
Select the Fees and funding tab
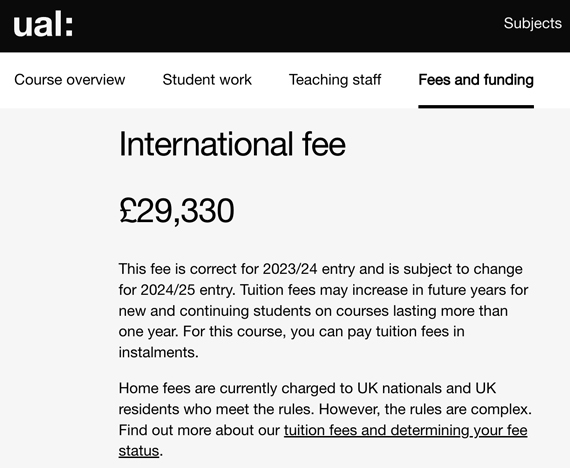pos(476,80)
